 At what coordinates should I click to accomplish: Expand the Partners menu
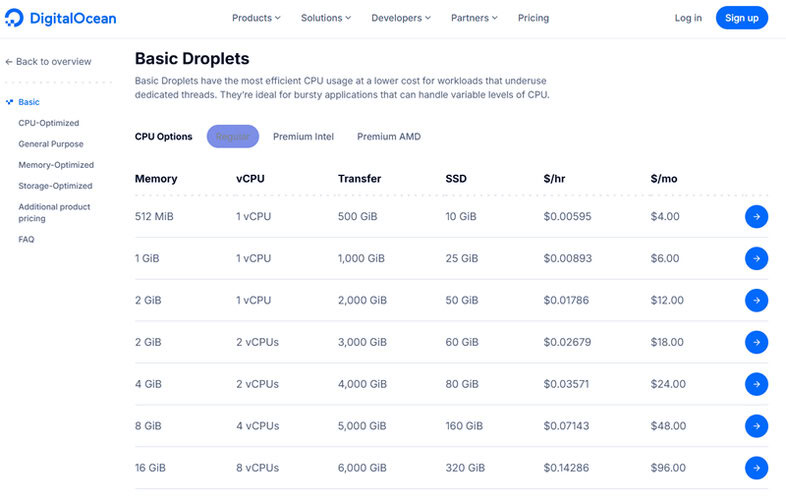[x=474, y=18]
